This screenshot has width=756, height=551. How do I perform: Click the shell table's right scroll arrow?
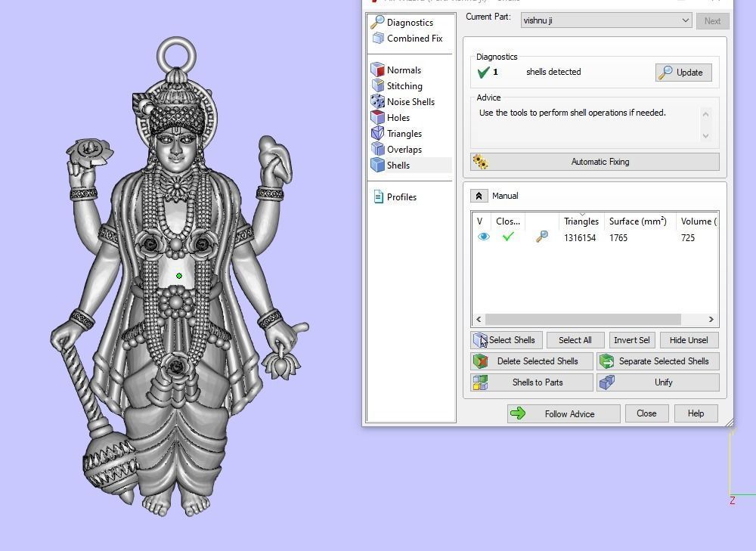(x=711, y=319)
